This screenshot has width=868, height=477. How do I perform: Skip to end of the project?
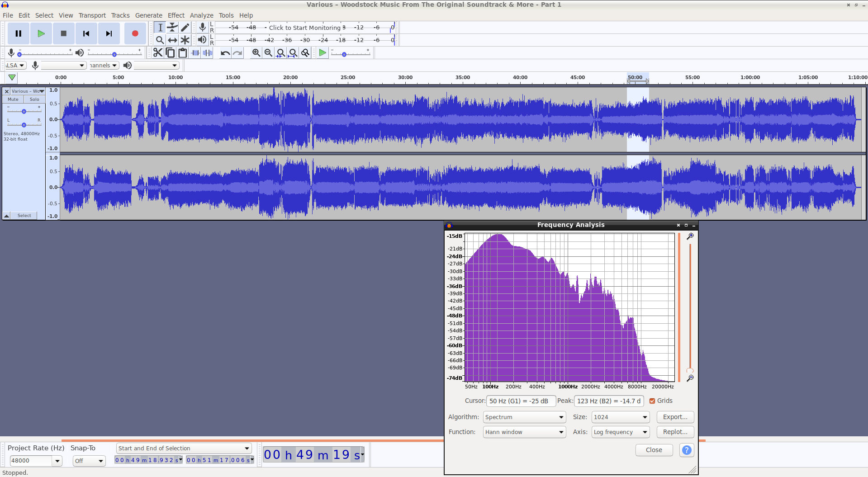pyautogui.click(x=109, y=33)
